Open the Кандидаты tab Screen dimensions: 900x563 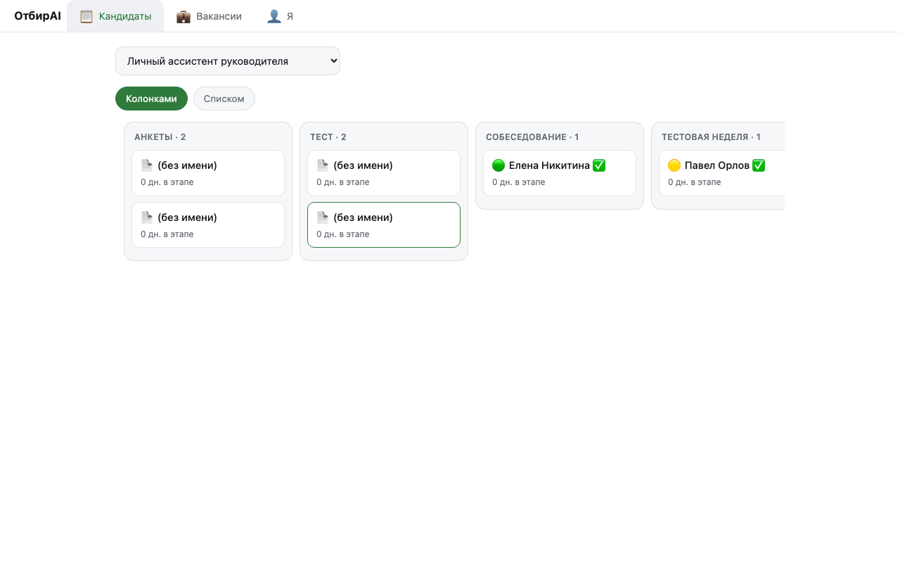point(115,16)
